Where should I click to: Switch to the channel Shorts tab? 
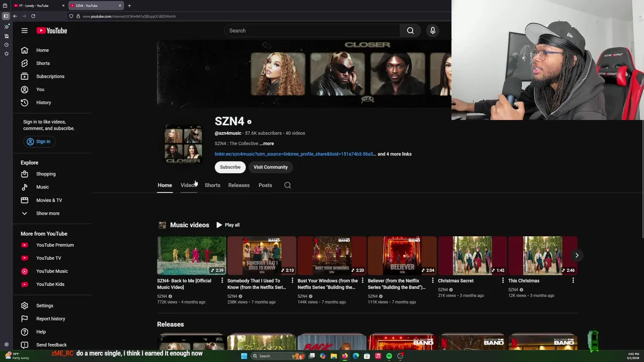[212, 185]
